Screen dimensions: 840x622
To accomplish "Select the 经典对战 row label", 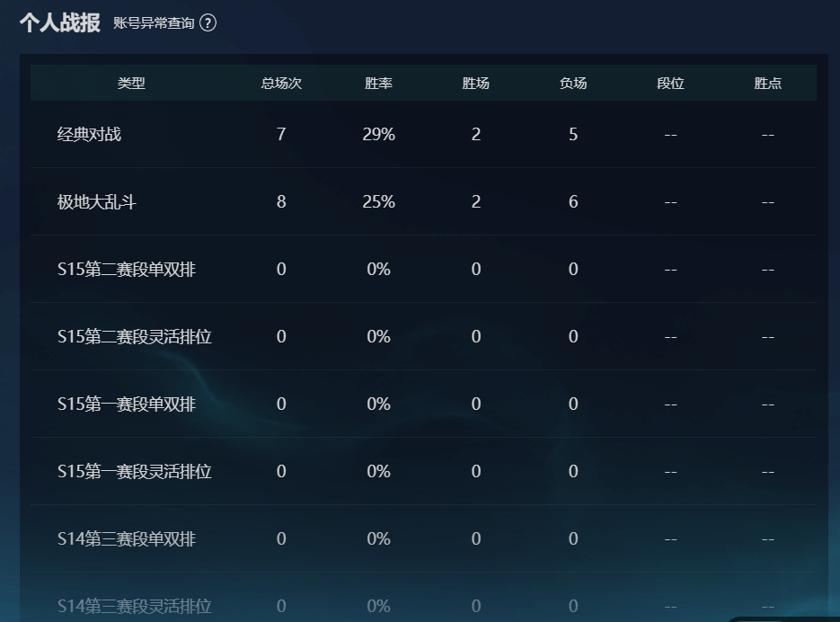I will point(90,134).
